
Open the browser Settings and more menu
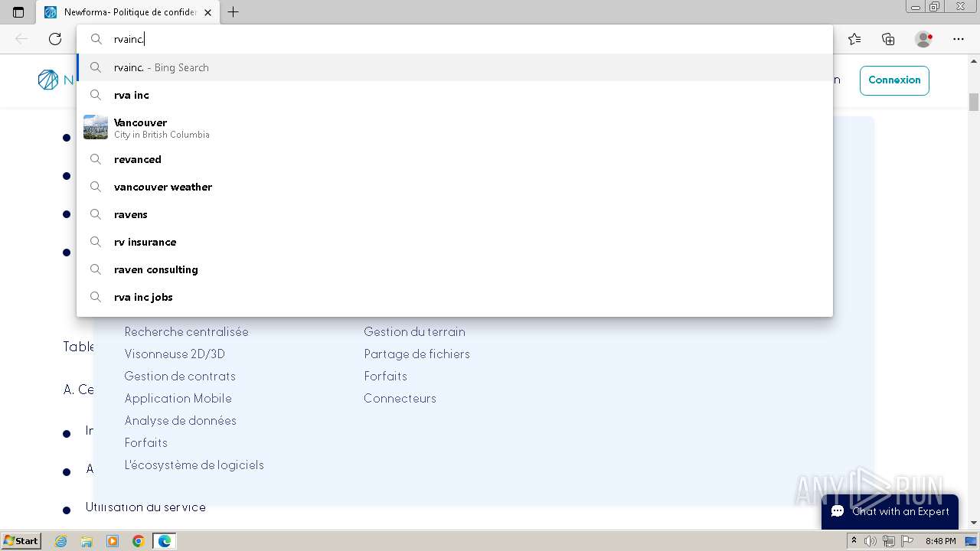(959, 39)
